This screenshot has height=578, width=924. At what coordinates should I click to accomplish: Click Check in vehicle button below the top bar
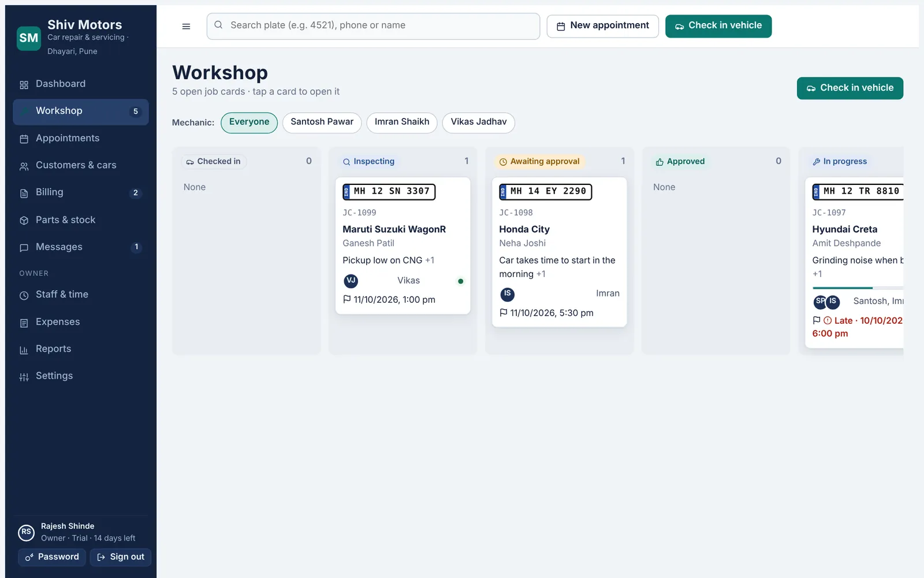850,88
